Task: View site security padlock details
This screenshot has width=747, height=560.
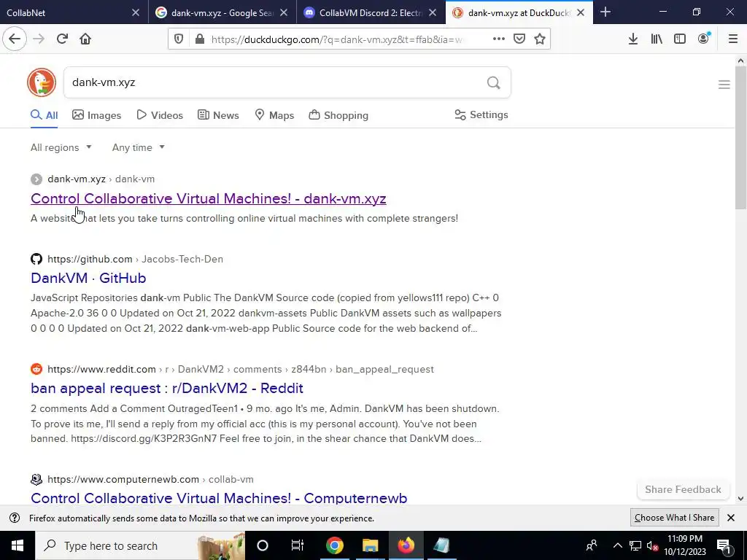Action: 200,39
